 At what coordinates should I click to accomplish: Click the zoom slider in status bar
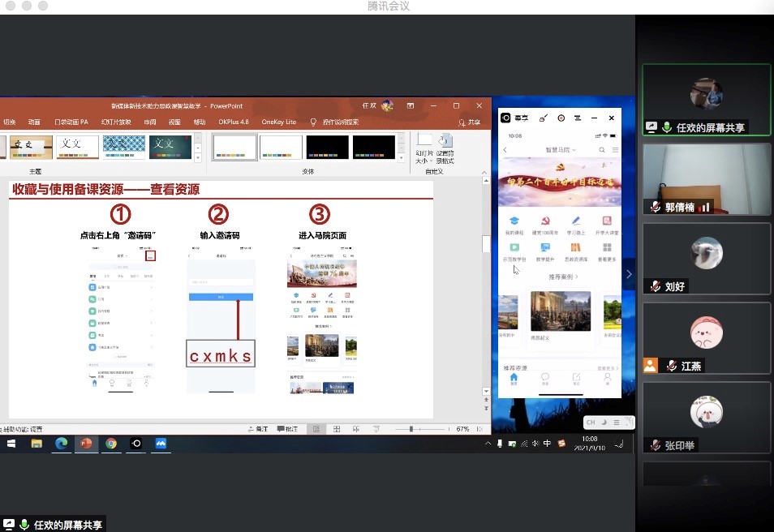[x=411, y=428]
